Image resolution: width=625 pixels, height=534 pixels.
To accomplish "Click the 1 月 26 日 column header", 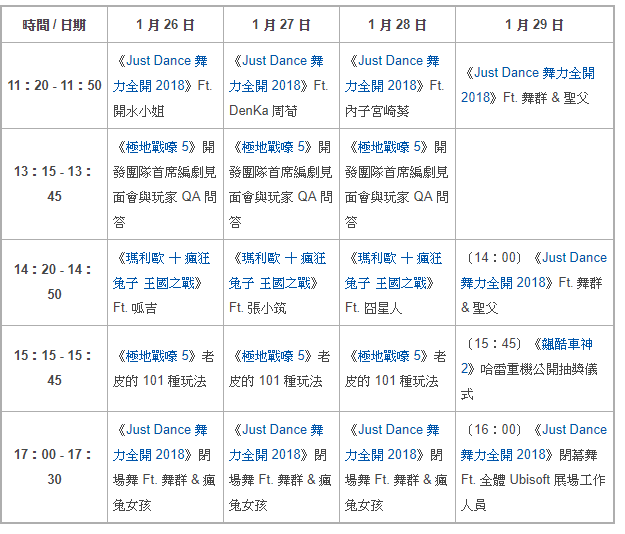I will 165,25.
